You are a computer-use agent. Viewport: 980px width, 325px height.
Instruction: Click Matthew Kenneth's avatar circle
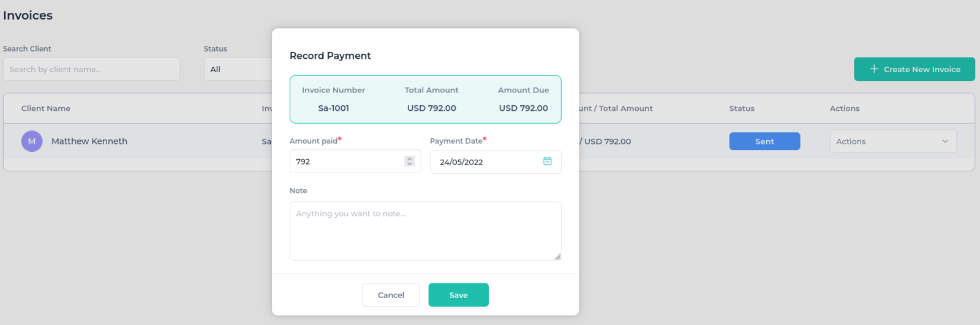32,141
